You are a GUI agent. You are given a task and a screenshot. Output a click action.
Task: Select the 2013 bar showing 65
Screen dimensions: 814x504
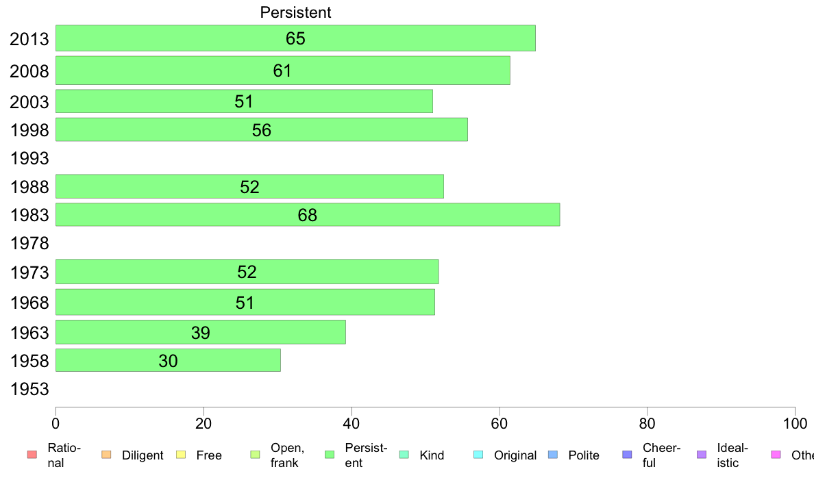tap(295, 38)
